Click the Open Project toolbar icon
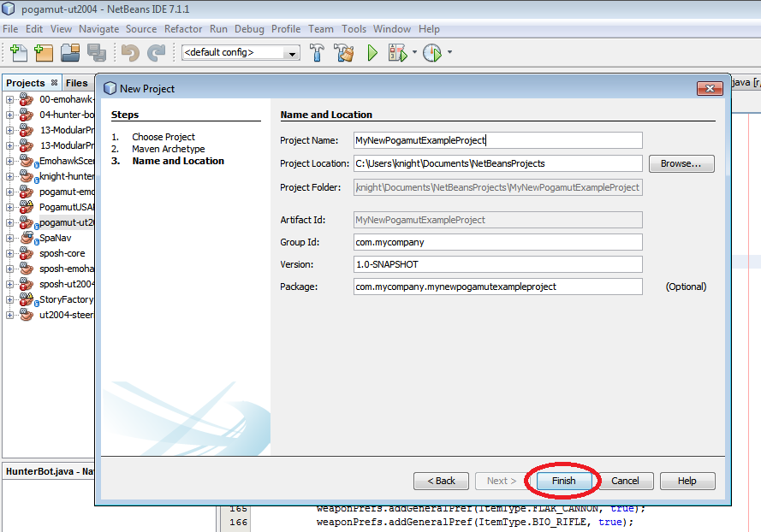 70,52
